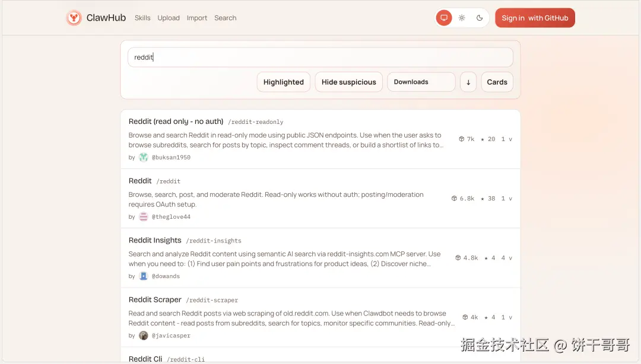Open the Upload nav item

[169, 18]
